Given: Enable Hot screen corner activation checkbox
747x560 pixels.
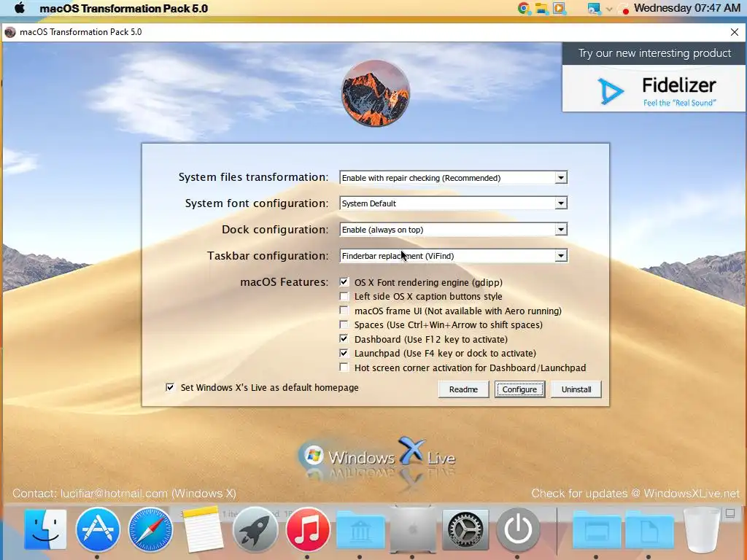Looking at the screenshot, I should coord(344,367).
